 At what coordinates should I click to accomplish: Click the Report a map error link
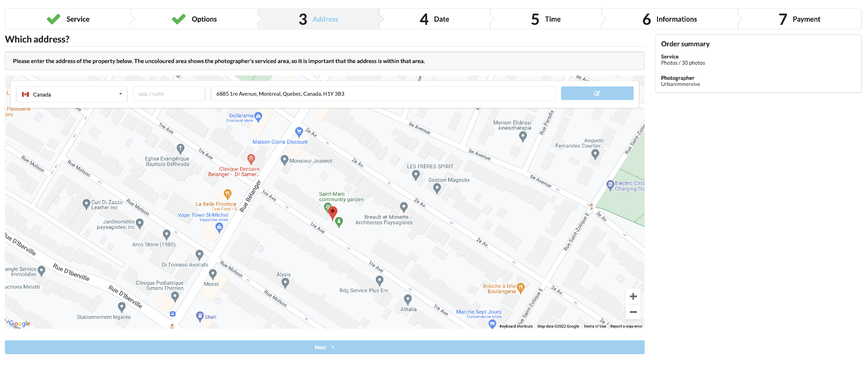tap(626, 326)
